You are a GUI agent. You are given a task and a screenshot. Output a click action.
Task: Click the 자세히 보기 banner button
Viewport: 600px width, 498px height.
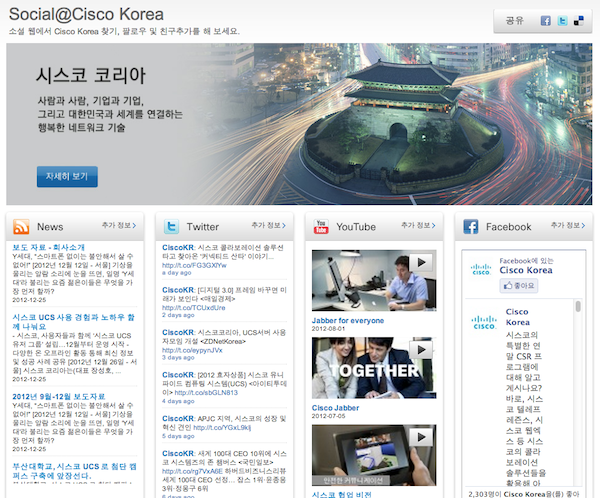click(67, 176)
